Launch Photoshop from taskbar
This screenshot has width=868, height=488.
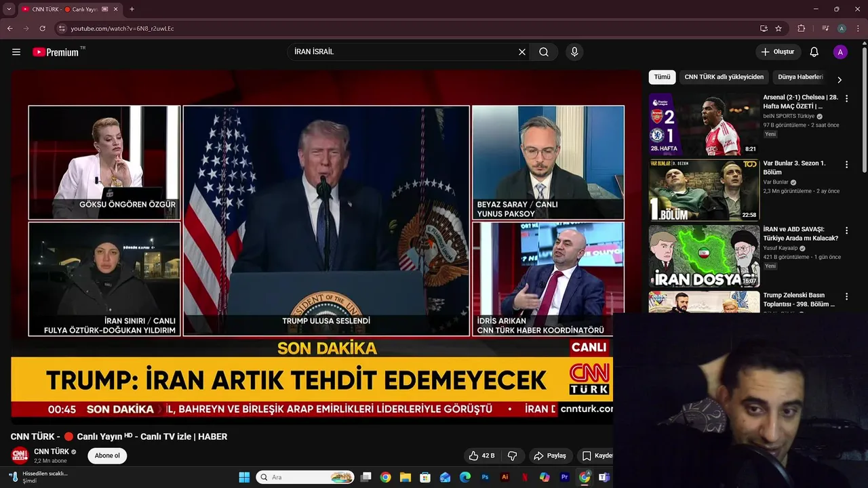click(485, 477)
